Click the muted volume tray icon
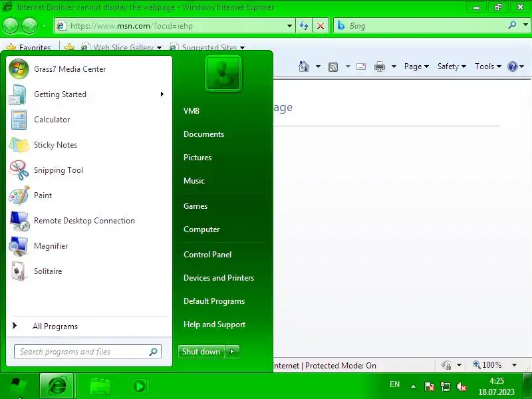This screenshot has height=399, width=532. click(461, 386)
